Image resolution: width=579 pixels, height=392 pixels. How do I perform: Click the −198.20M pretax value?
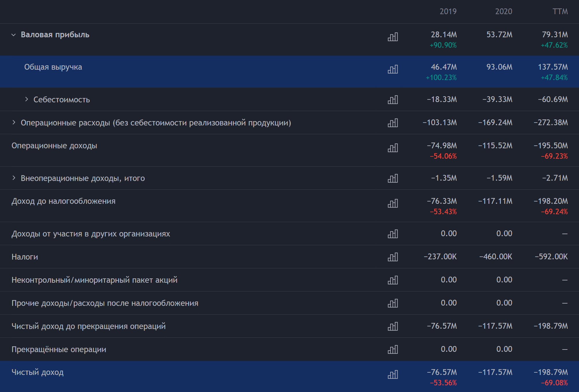551,201
